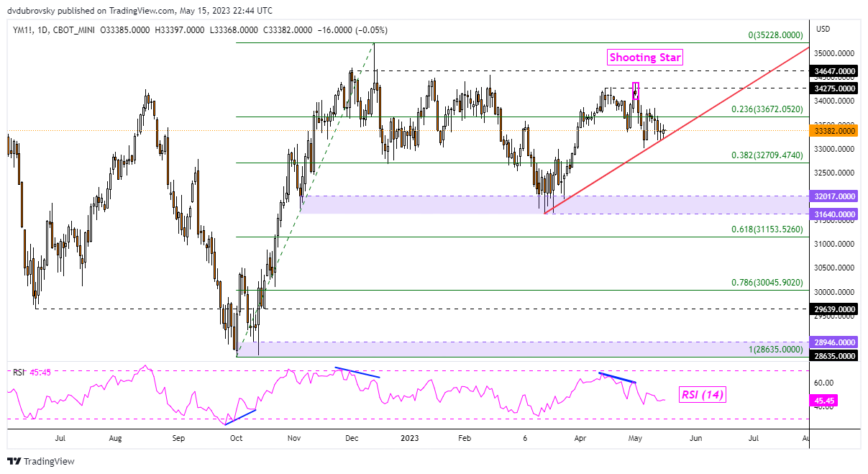Viewport: 868px width, 474px height.
Task: Select the 28946.0000 price label
Action: (x=833, y=342)
